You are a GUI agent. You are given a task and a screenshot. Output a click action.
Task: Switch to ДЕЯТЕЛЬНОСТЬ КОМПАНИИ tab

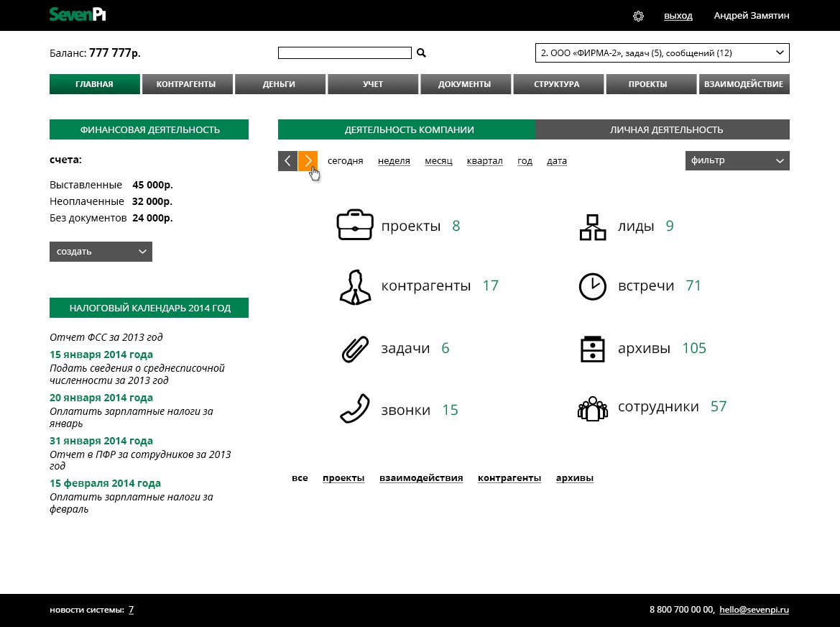[407, 129]
